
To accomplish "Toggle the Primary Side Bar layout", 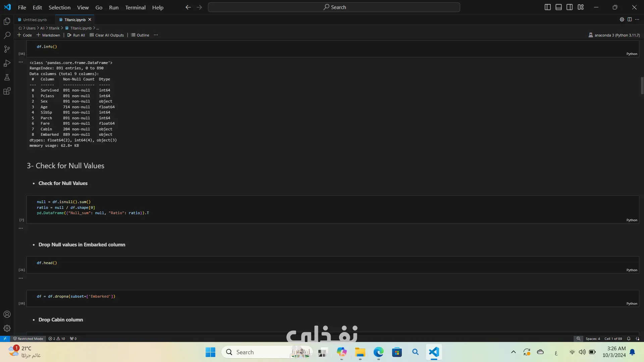I will tap(547, 7).
